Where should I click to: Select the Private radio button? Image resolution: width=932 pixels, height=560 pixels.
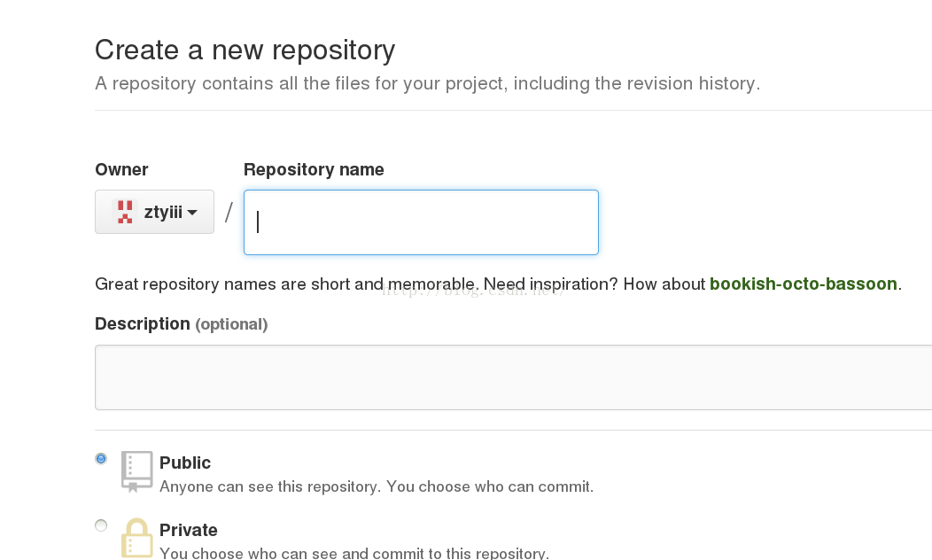click(x=101, y=525)
